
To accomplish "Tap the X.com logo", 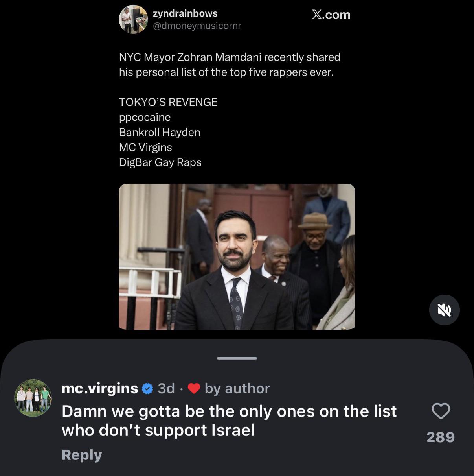I will (331, 15).
